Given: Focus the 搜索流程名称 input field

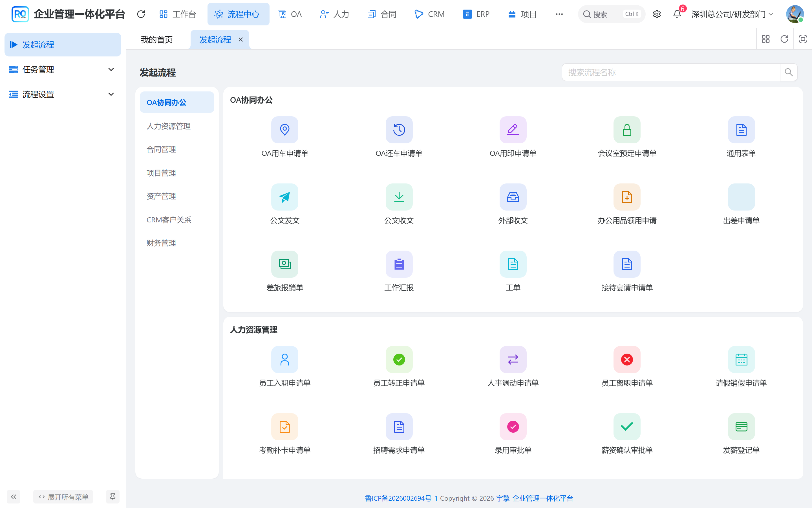Looking at the screenshot, I should (671, 72).
